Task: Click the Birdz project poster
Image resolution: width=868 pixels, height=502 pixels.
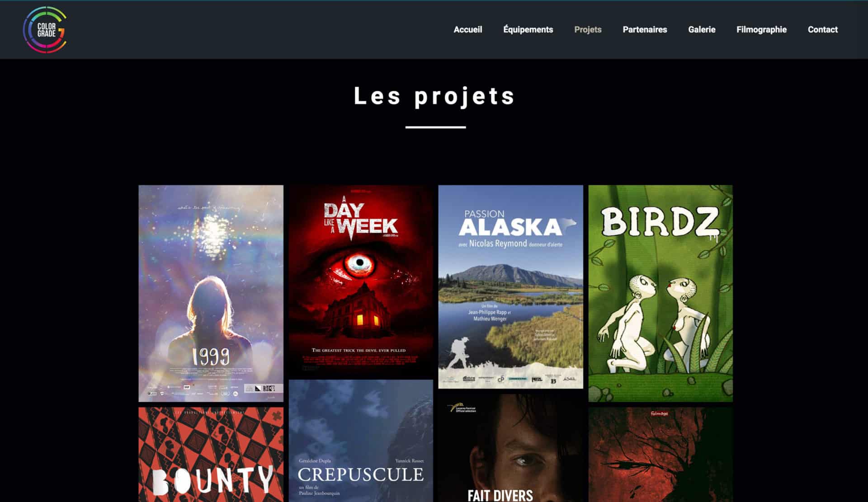Action: pyautogui.click(x=660, y=293)
